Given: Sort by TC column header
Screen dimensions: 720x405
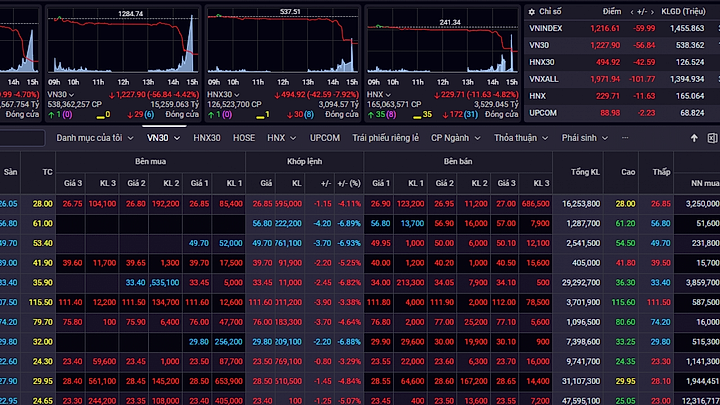Looking at the screenshot, I should click(47, 172).
